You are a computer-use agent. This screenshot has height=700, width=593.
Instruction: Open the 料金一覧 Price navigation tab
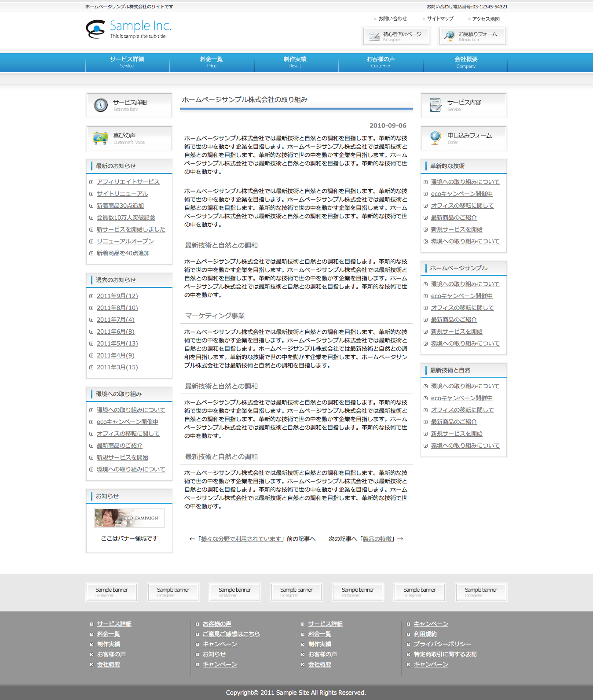click(x=212, y=62)
